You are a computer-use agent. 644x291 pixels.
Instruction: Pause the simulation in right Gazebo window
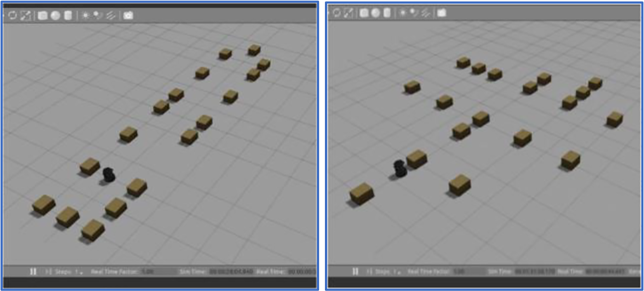click(x=355, y=271)
